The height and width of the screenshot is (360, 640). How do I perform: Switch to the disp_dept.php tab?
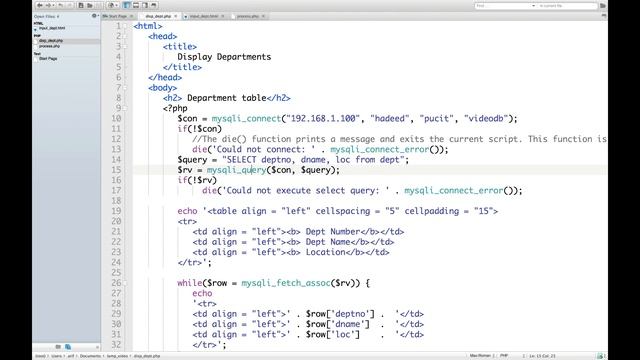click(x=158, y=16)
